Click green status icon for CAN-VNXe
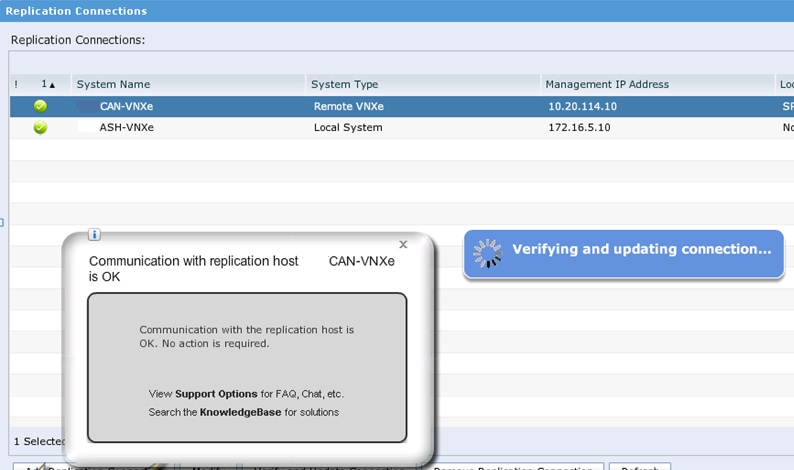This screenshot has width=794, height=470. [x=40, y=106]
